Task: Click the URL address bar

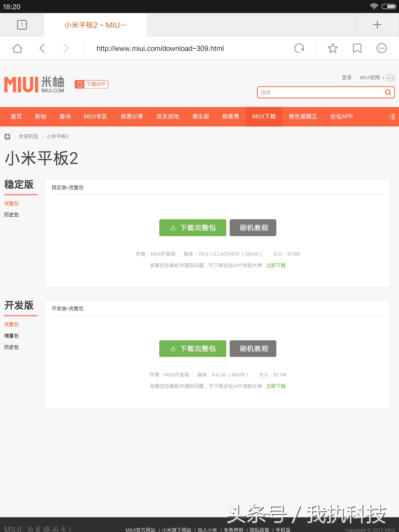Action: coord(160,48)
